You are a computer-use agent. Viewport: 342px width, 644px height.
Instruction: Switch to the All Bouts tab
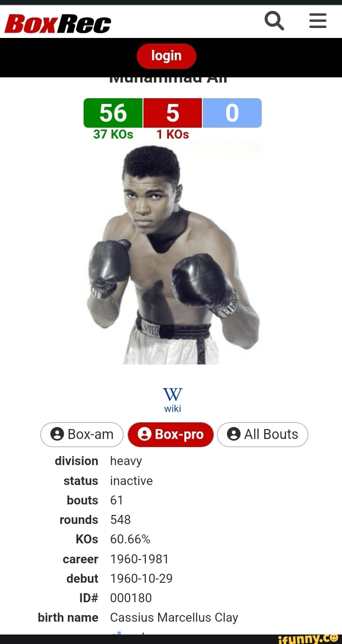pyautogui.click(x=263, y=434)
